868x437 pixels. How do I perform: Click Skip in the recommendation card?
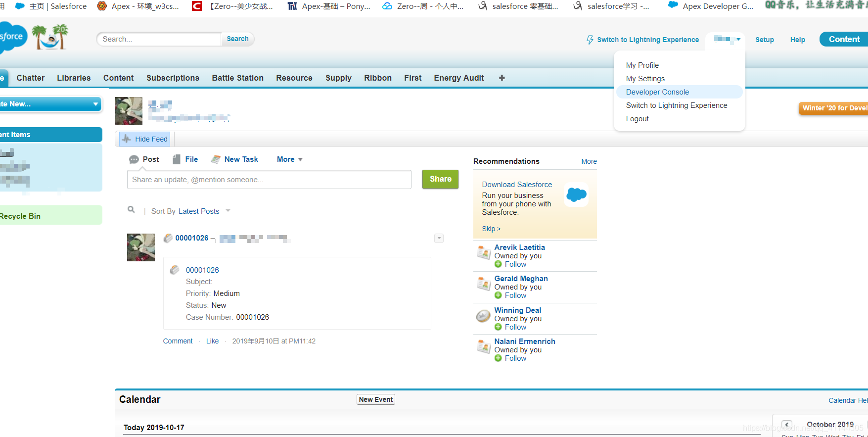coord(491,229)
